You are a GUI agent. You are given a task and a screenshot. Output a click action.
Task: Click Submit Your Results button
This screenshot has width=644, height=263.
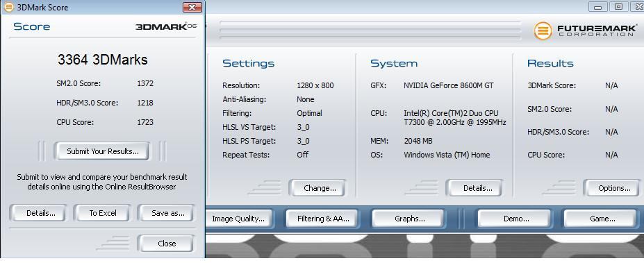[102, 151]
